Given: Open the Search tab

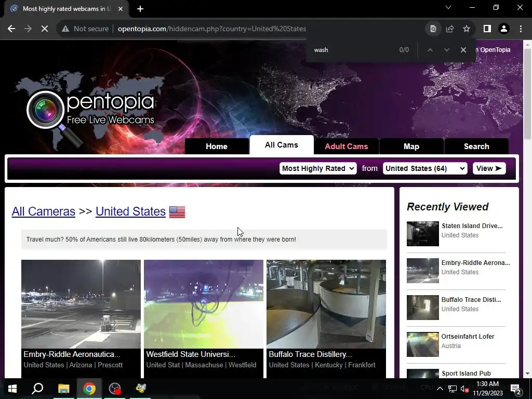Looking at the screenshot, I should click(x=476, y=146).
